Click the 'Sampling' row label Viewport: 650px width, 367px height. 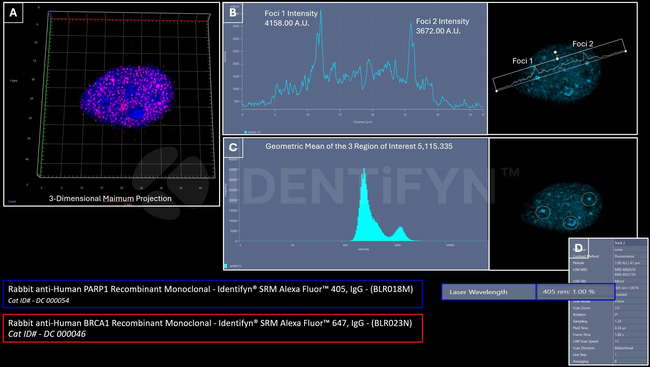(580, 321)
